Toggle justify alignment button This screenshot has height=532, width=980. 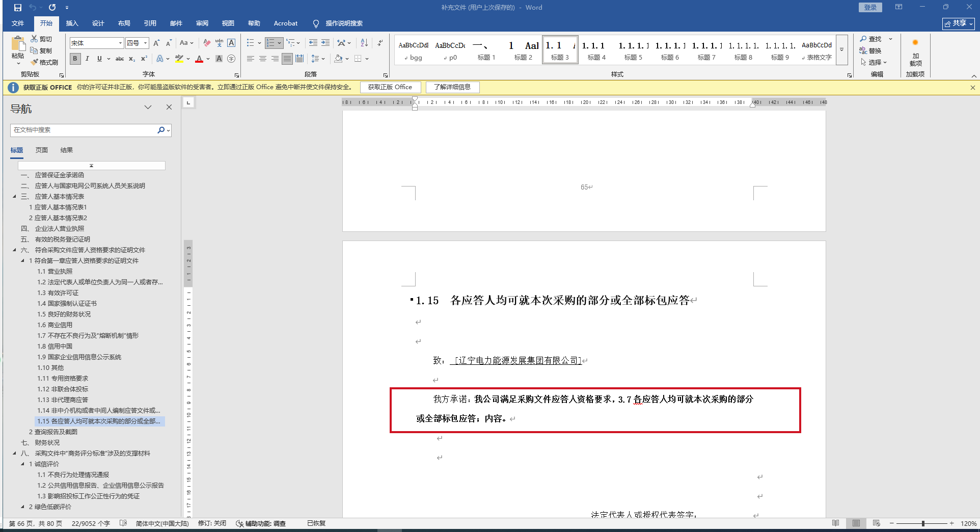point(287,59)
